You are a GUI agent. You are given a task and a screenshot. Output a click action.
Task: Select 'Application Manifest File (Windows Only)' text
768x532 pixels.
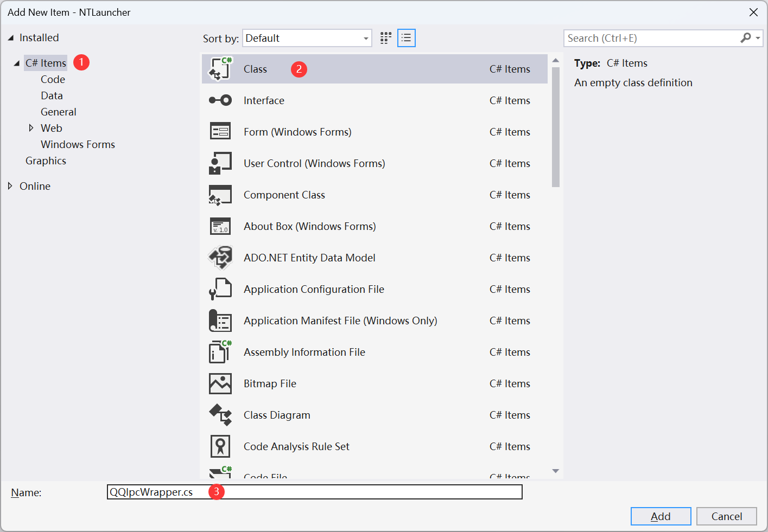click(340, 321)
